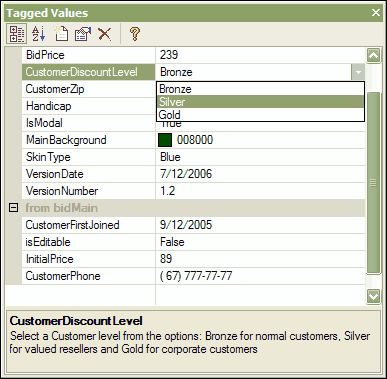The height and width of the screenshot is (379, 387).
Task: Open the CustomerDiscountLevel dropdown arrow
Action: point(358,72)
